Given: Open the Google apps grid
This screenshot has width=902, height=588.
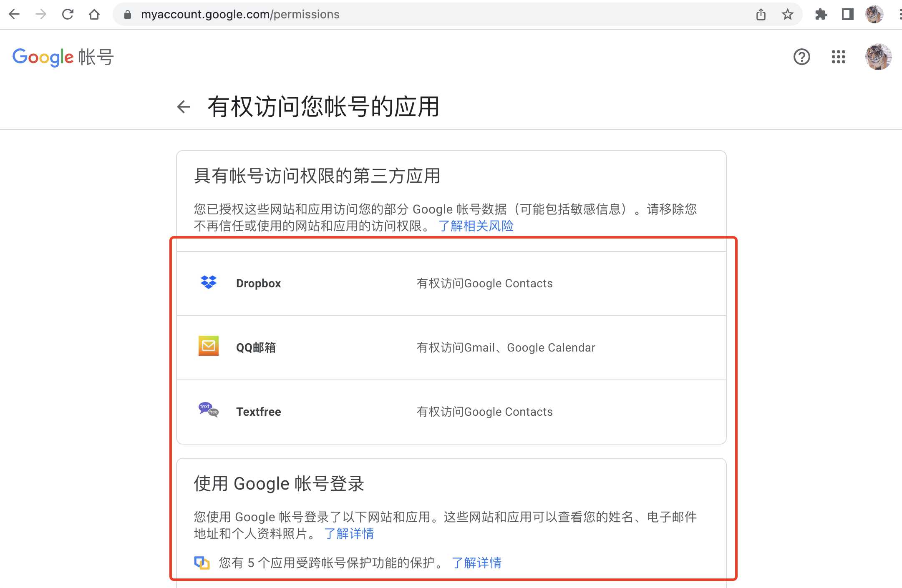Looking at the screenshot, I should (838, 57).
